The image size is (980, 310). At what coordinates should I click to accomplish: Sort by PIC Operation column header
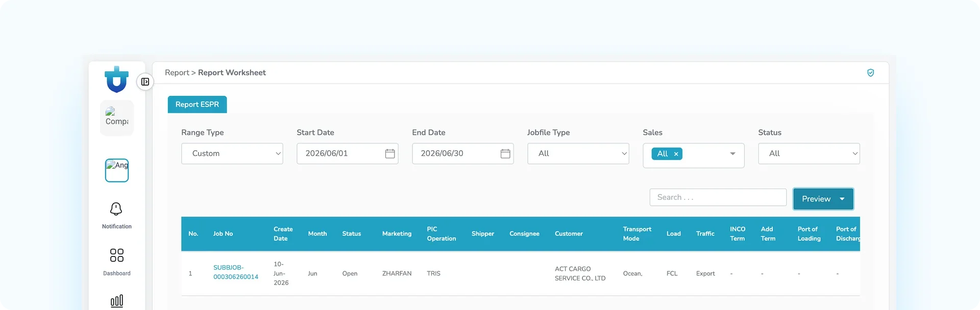coord(442,234)
